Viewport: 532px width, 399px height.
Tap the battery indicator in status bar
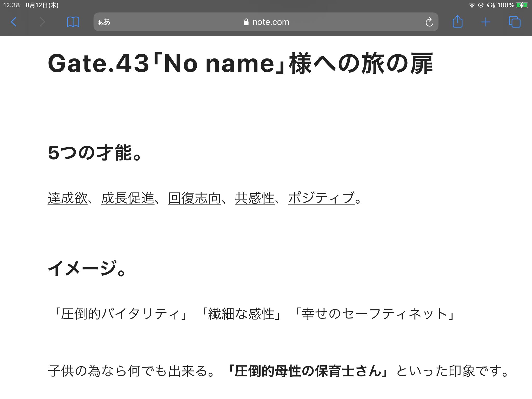(x=521, y=5)
